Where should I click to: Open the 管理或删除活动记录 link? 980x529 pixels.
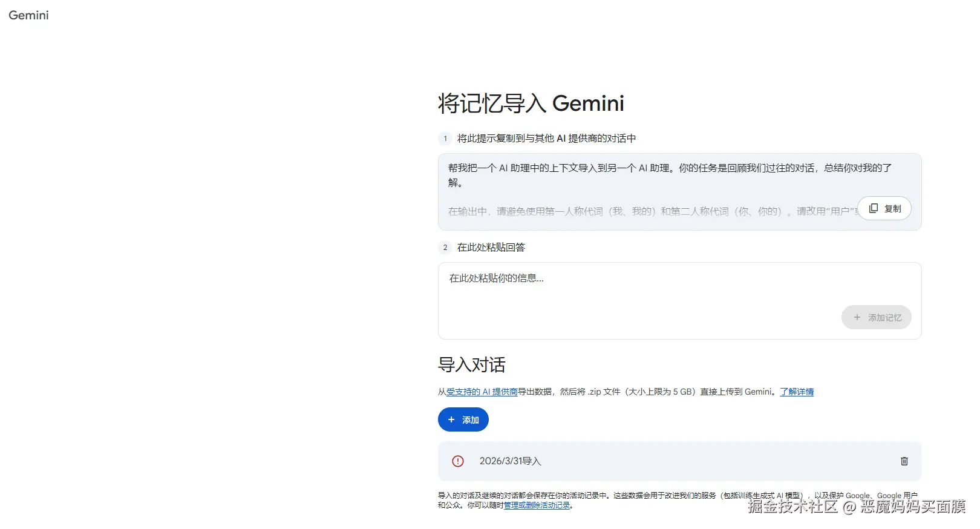click(537, 505)
